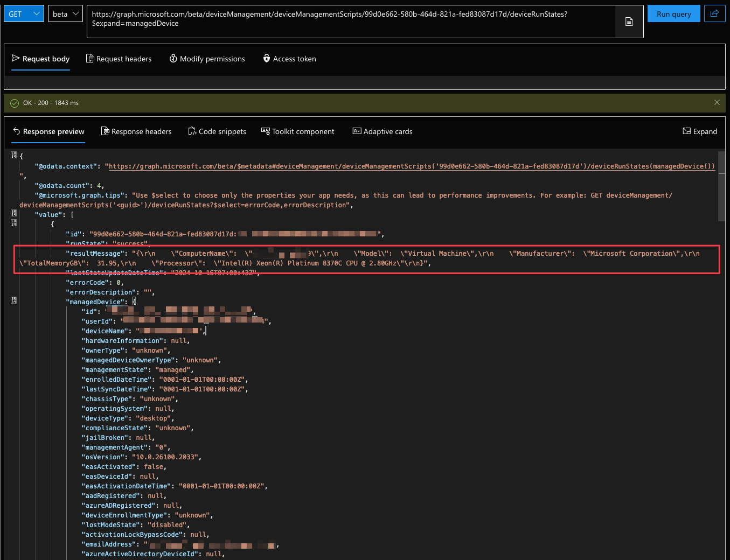
Task: Open the Modify permissions tab
Action: 207,59
